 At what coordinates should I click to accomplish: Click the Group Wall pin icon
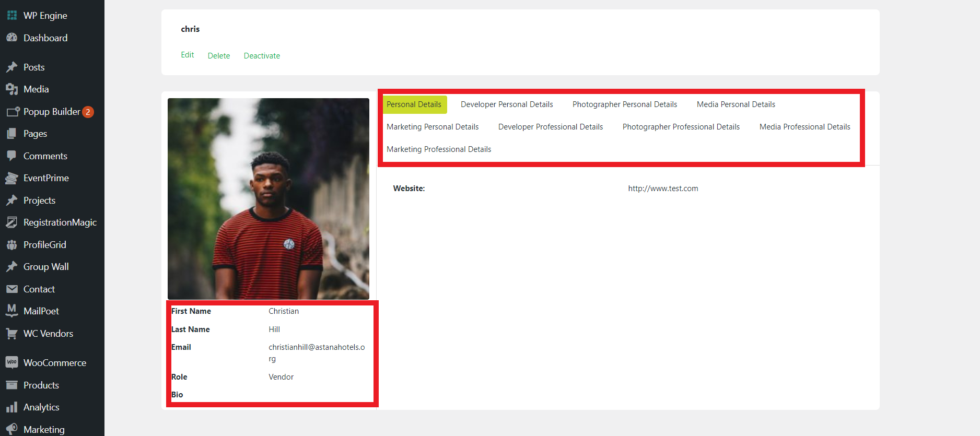click(11, 267)
